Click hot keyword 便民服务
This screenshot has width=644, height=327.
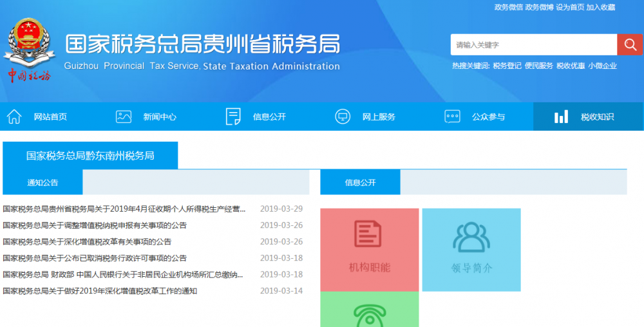click(539, 66)
